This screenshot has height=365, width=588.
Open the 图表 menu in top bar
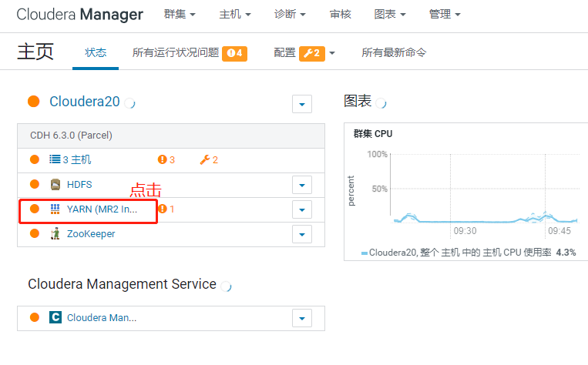coord(390,14)
